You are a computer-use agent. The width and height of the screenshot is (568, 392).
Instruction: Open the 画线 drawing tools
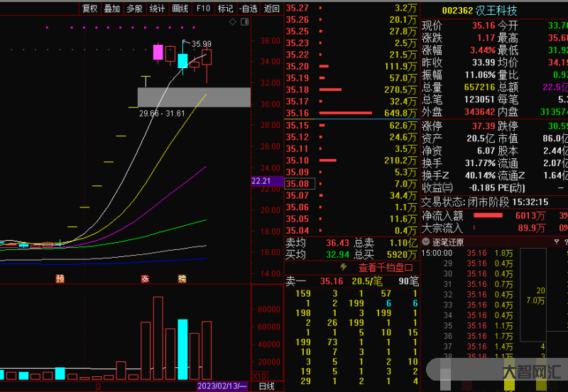click(x=180, y=9)
